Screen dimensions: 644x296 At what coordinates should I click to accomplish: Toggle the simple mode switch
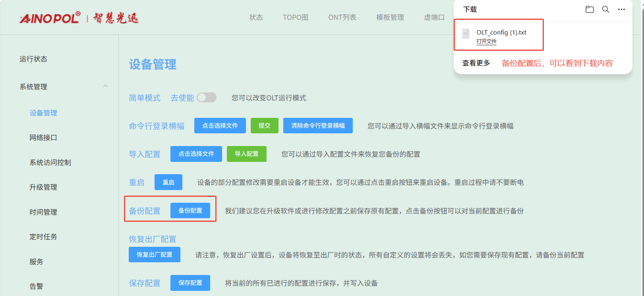(207, 98)
